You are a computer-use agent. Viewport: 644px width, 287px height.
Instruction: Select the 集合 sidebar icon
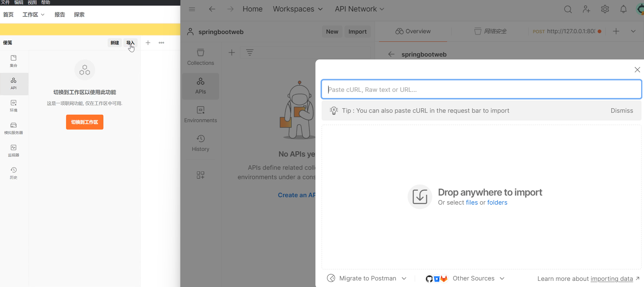[14, 61]
